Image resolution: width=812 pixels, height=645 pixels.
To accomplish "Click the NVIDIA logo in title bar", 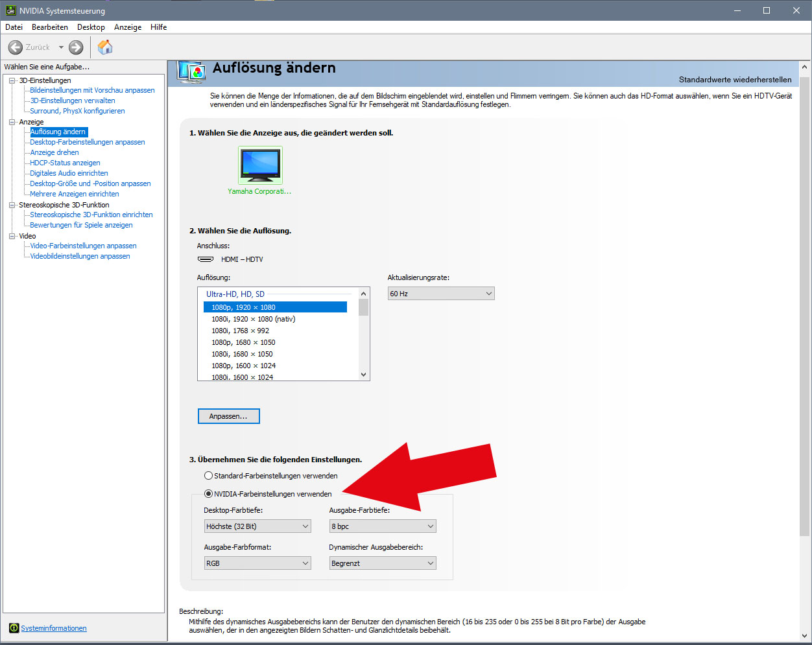I will [10, 10].
